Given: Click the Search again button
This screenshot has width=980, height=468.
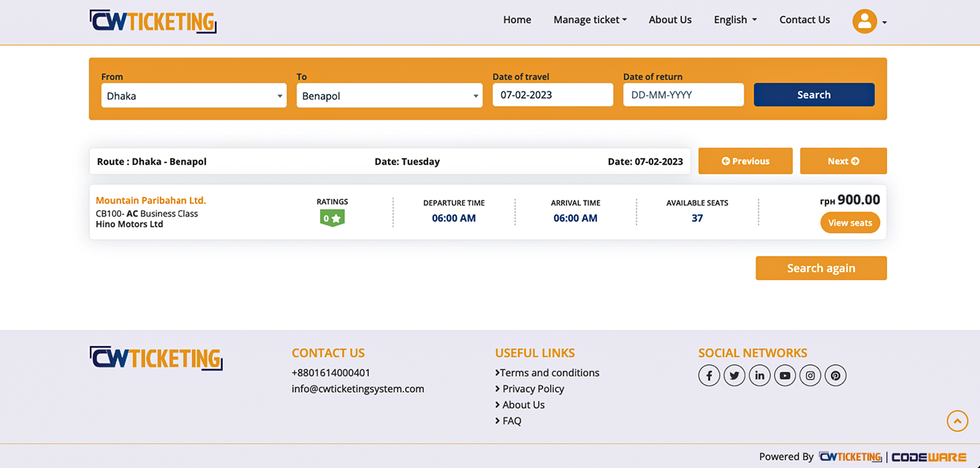Looking at the screenshot, I should [821, 268].
